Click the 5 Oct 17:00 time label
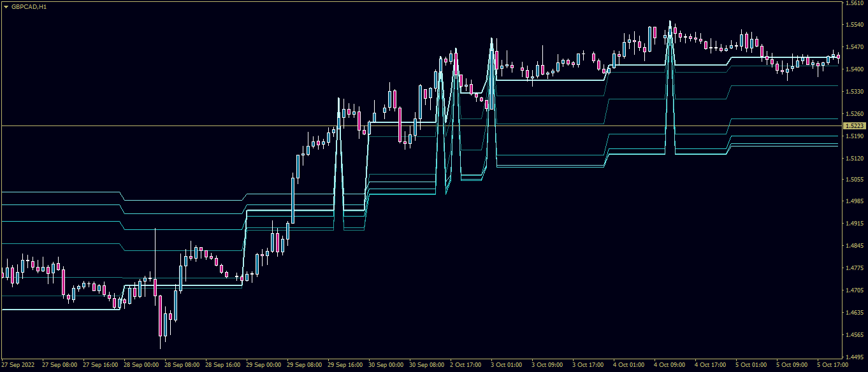Image resolution: width=868 pixels, height=372 pixels. click(833, 366)
